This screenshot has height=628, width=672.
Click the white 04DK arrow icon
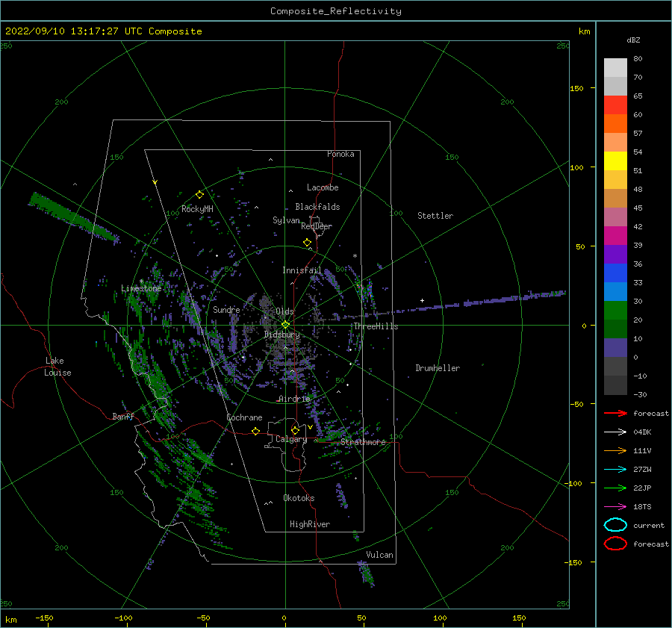click(615, 432)
